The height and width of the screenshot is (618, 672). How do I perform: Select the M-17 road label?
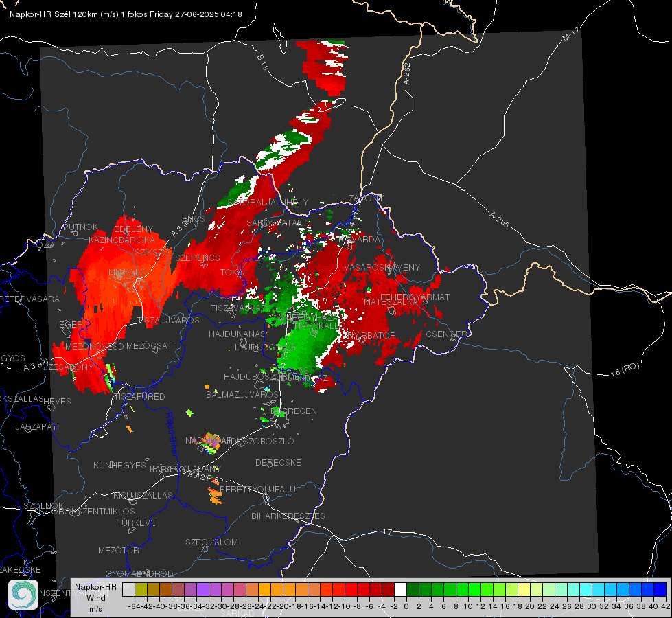coord(570,34)
